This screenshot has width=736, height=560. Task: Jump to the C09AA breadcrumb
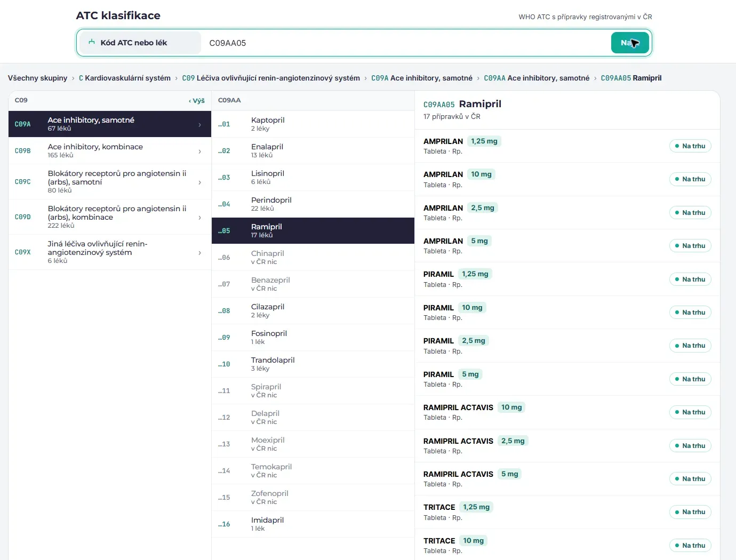coord(537,78)
